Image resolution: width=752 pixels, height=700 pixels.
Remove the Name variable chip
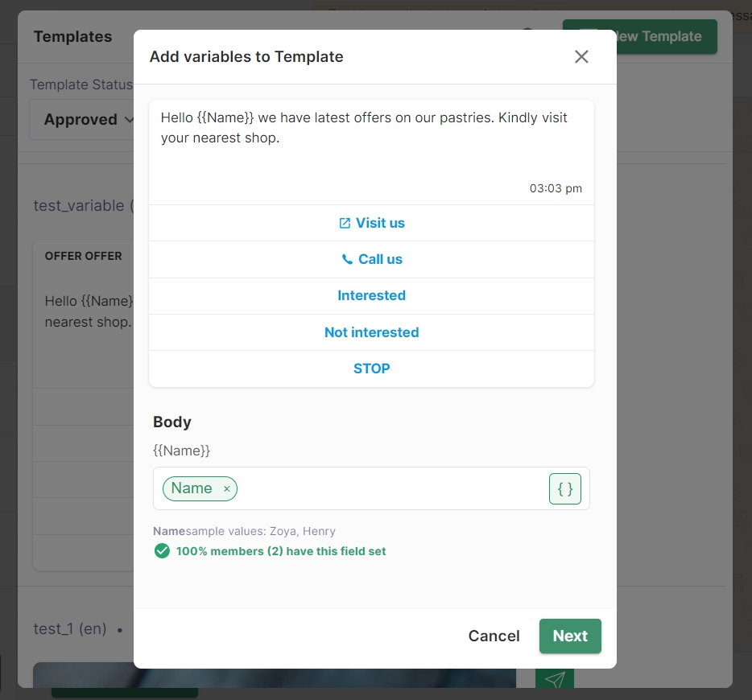point(226,489)
